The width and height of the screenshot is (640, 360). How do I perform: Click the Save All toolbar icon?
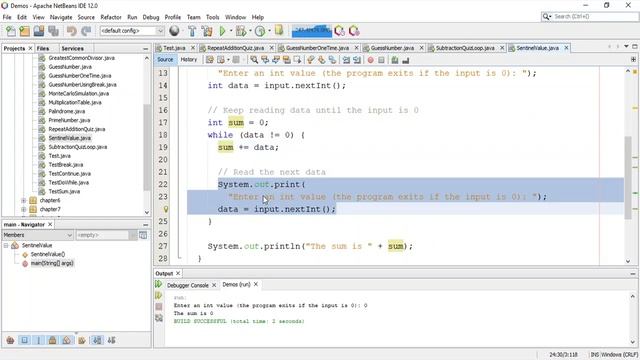coord(53,31)
